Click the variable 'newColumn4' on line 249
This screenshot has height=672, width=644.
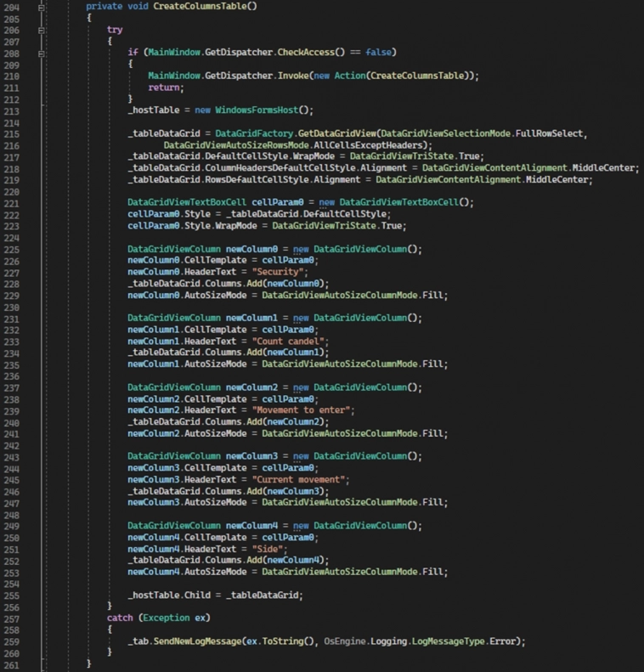coord(251,526)
